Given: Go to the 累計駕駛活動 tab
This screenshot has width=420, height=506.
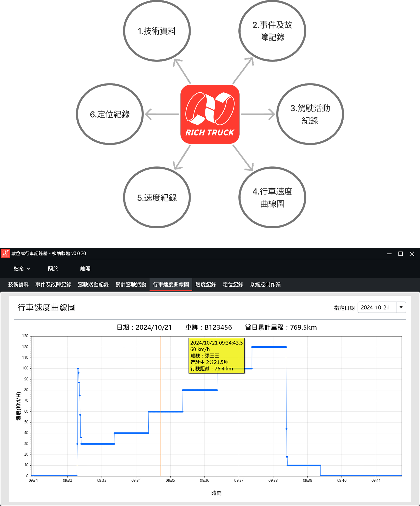Looking at the screenshot, I should [x=131, y=285].
